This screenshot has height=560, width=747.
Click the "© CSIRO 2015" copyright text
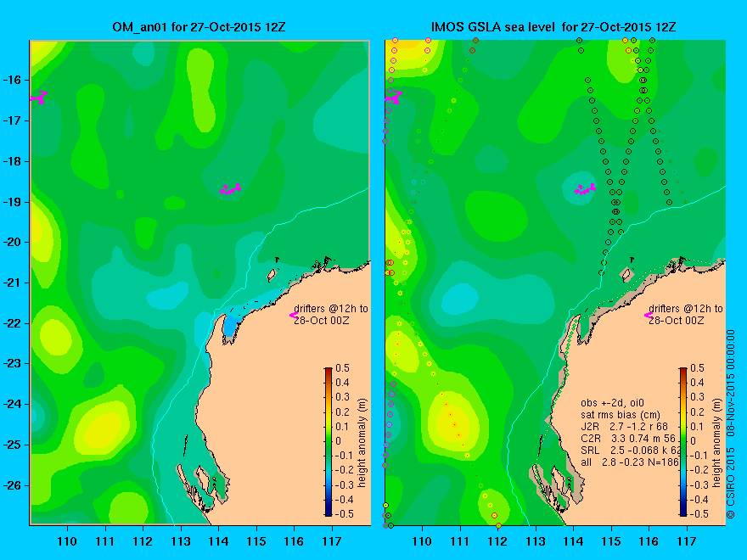click(x=730, y=483)
